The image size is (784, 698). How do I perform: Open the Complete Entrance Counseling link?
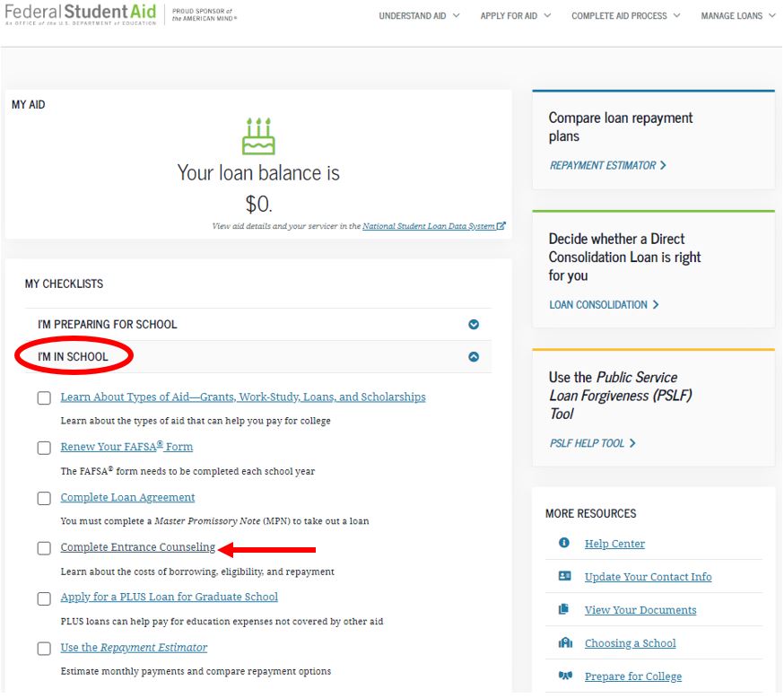[138, 547]
